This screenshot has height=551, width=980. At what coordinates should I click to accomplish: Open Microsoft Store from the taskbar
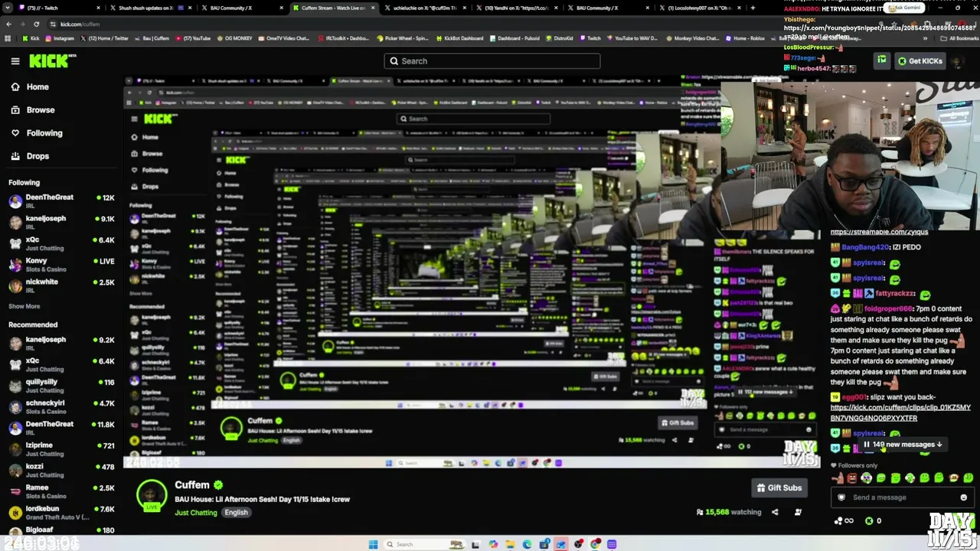[x=544, y=544]
